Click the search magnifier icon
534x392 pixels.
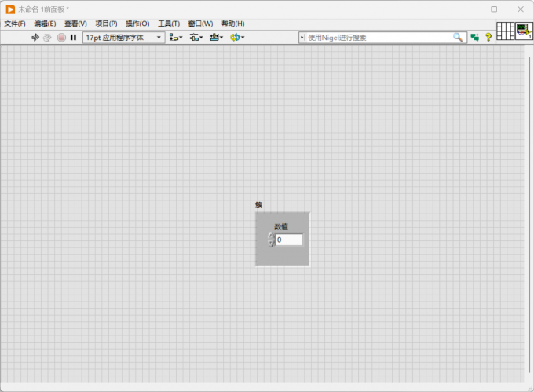tap(458, 38)
